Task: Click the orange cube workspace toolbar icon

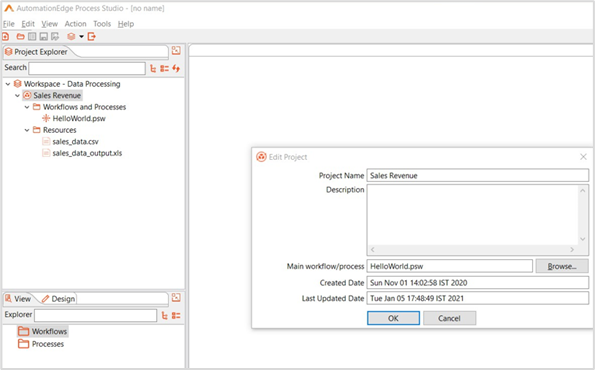Action: 71,36
